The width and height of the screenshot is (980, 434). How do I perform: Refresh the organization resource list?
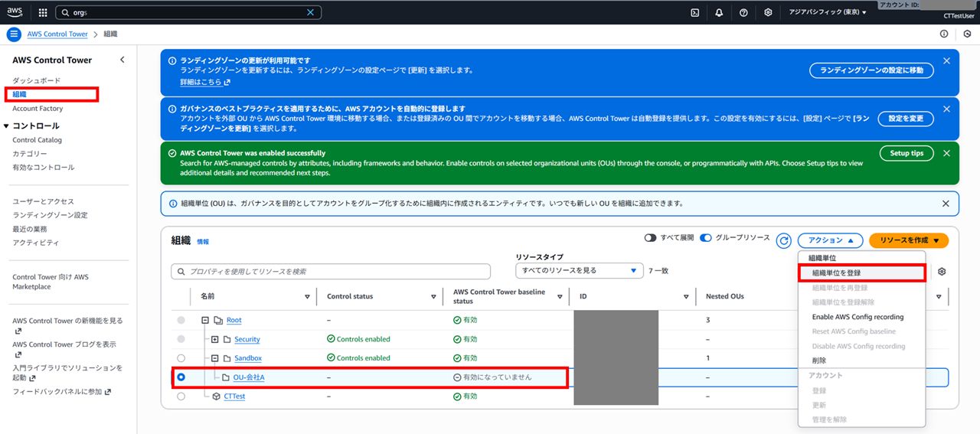[784, 240]
